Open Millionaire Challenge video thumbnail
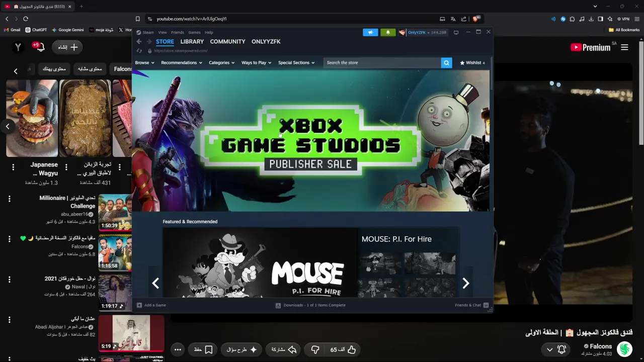 click(x=115, y=213)
